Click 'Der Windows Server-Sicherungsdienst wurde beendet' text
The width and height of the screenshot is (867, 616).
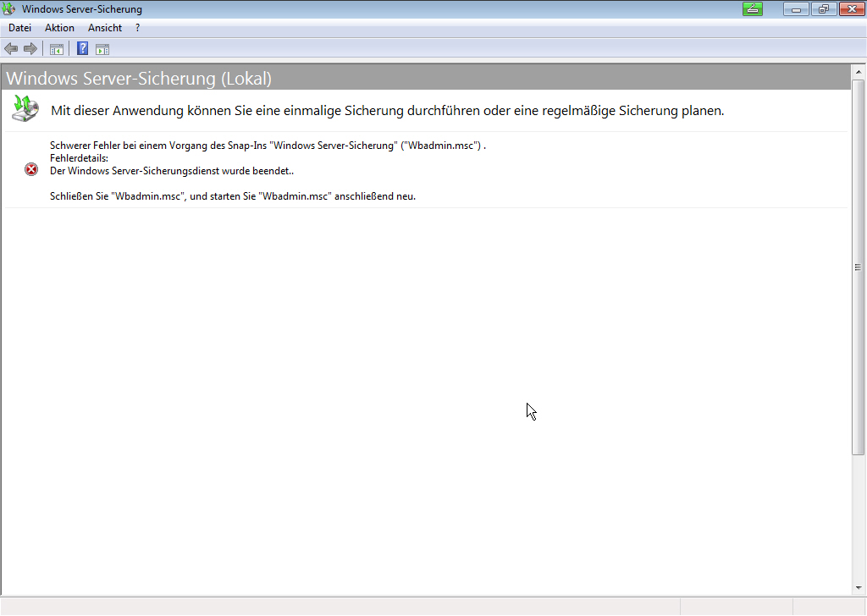point(172,171)
